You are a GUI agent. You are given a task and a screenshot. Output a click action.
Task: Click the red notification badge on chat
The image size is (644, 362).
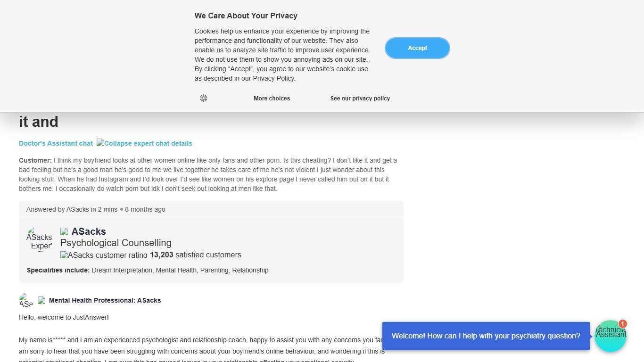coord(622,324)
